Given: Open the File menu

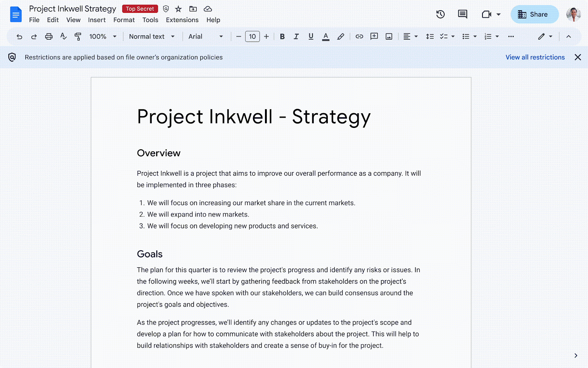Looking at the screenshot, I should pyautogui.click(x=34, y=20).
